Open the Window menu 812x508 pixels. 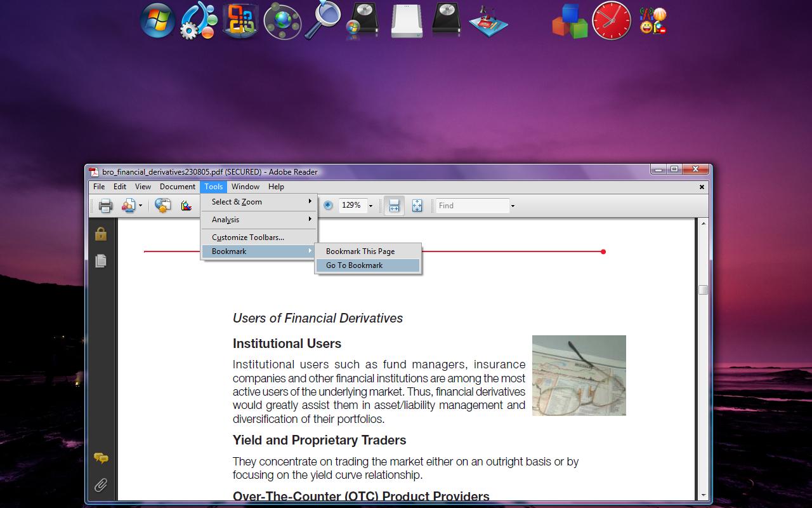246,187
